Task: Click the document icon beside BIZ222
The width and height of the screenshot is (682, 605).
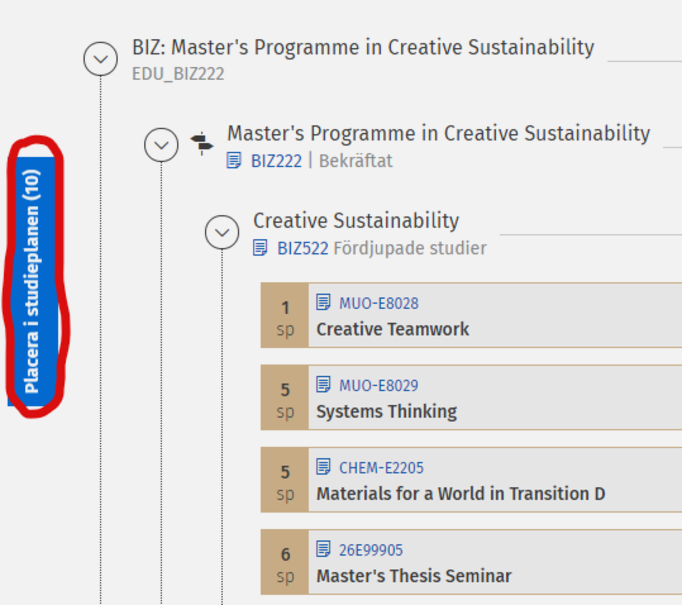Action: pyautogui.click(x=235, y=161)
